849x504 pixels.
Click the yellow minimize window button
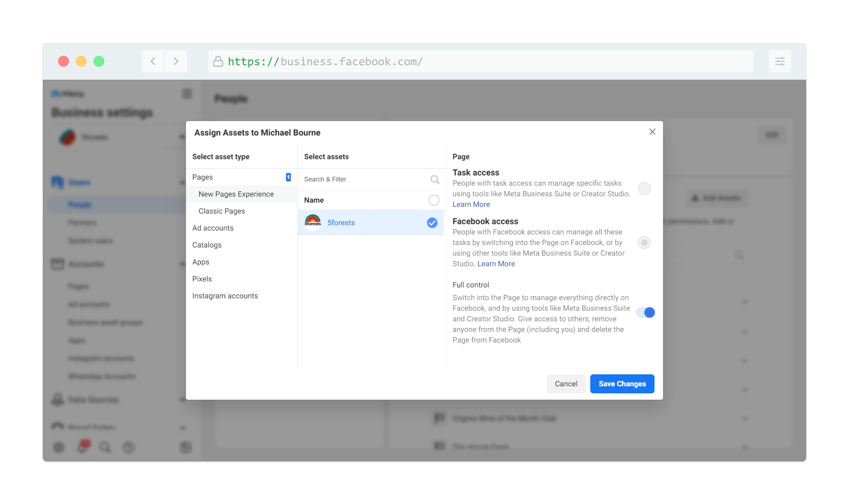(x=81, y=61)
